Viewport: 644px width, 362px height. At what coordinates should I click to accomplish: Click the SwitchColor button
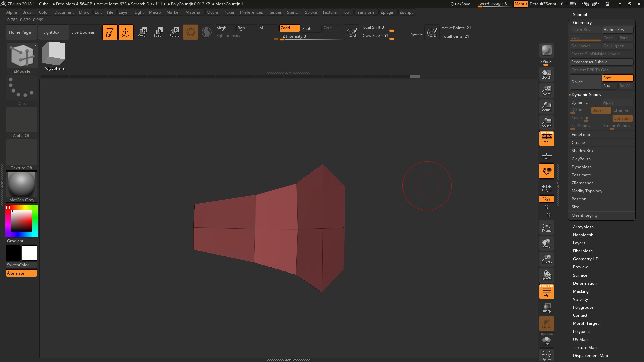(x=21, y=265)
